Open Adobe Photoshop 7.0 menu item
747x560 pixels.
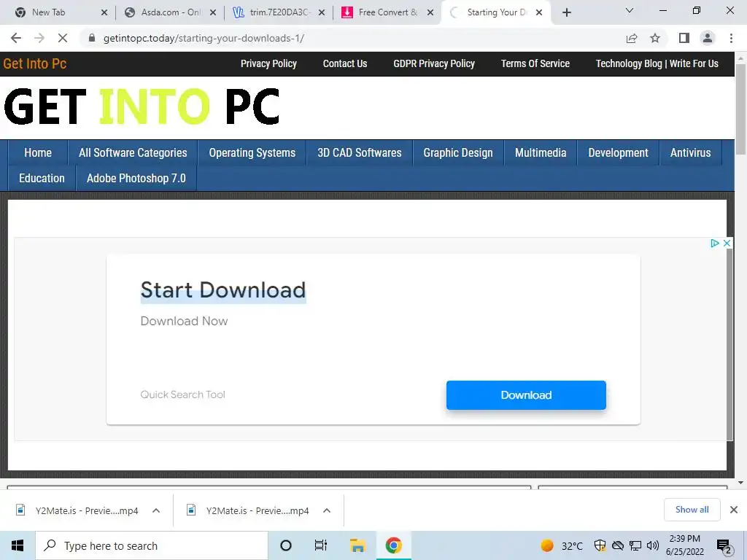[136, 178]
